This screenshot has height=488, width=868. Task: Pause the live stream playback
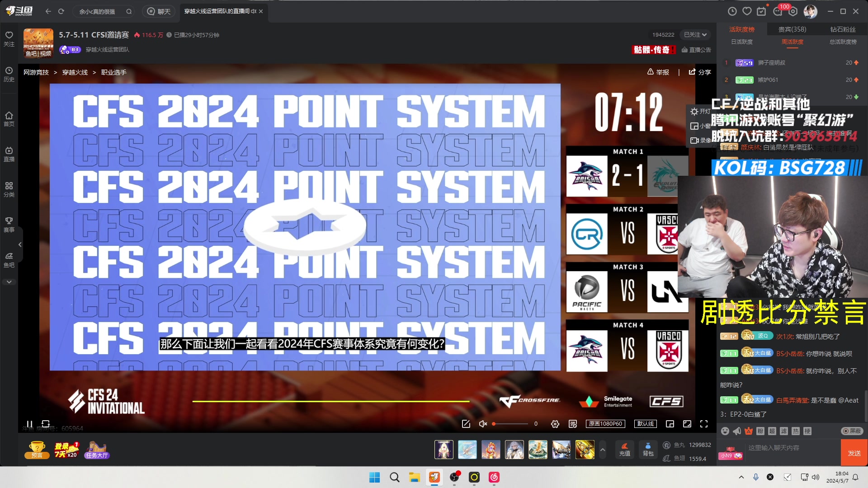pos(29,424)
